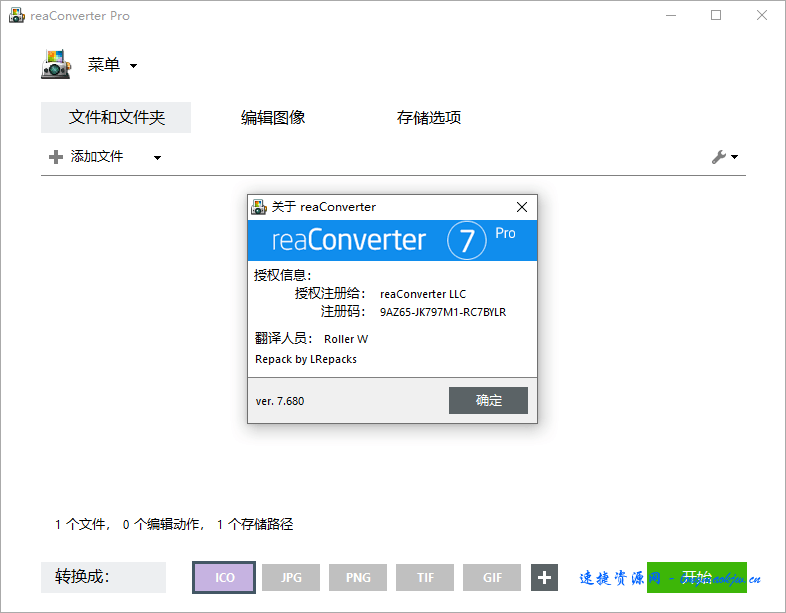The image size is (786, 613).
Task: Click the about dialog title bar icon
Action: click(259, 207)
